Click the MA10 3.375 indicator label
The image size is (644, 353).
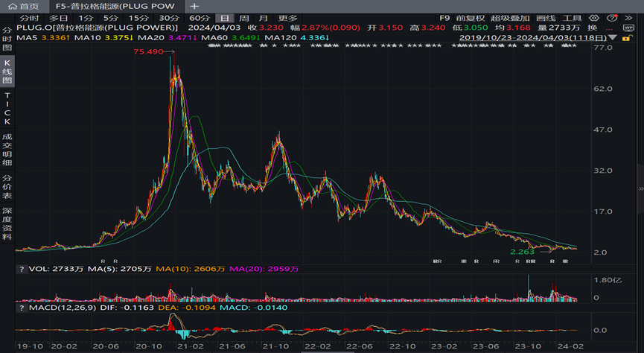103,37
